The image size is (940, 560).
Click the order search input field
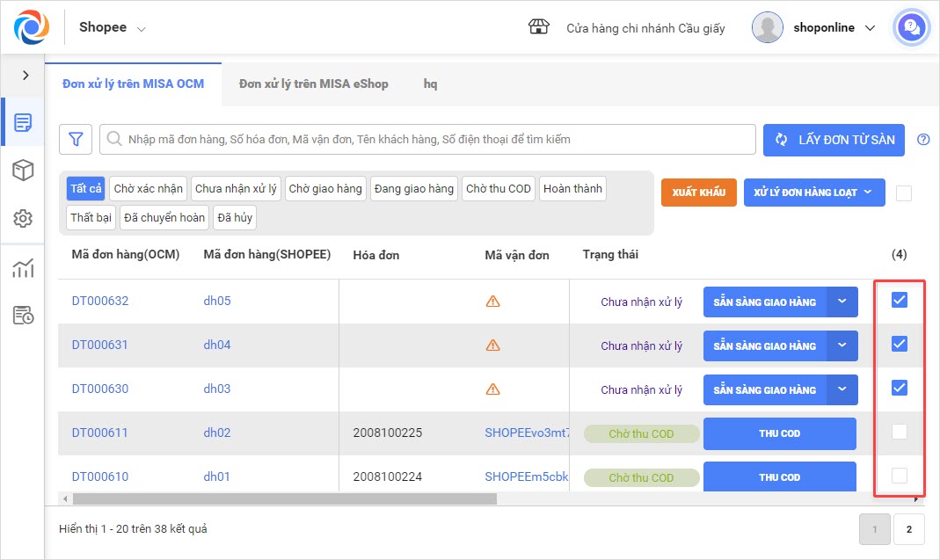click(431, 139)
